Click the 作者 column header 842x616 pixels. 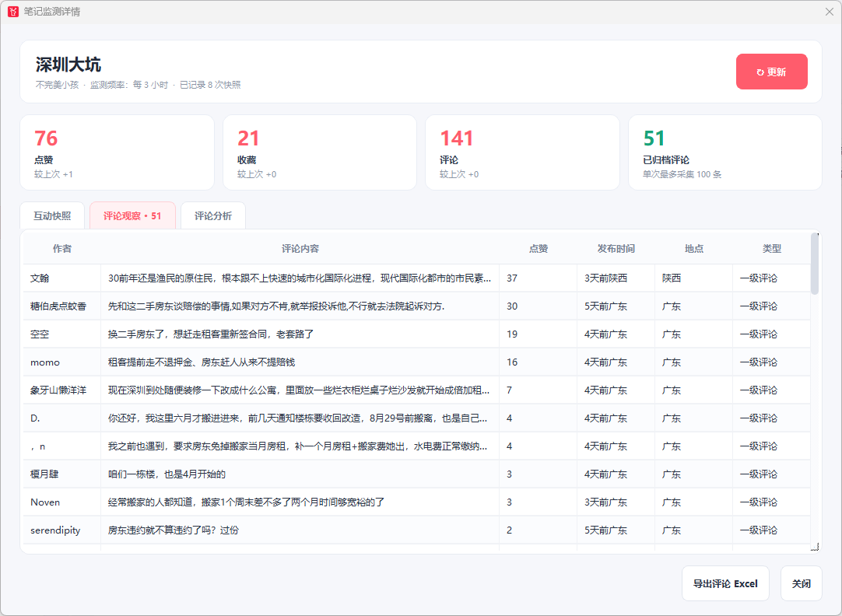point(62,248)
